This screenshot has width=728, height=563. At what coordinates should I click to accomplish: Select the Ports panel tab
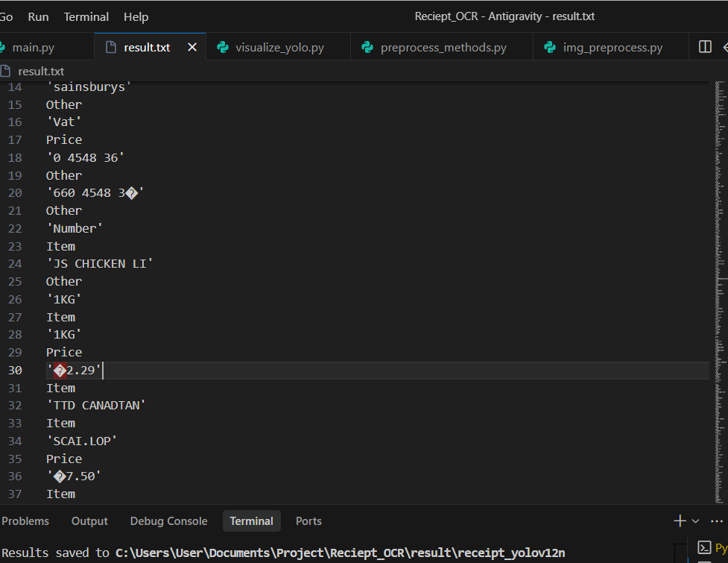(308, 521)
